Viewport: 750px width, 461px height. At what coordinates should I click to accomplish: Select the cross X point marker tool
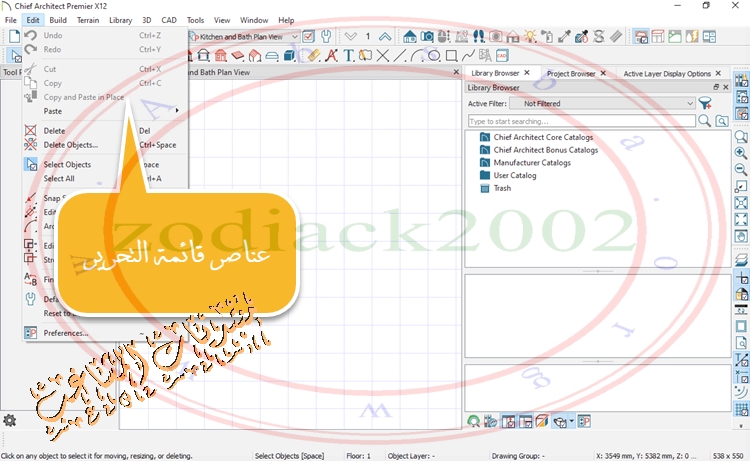click(383, 55)
